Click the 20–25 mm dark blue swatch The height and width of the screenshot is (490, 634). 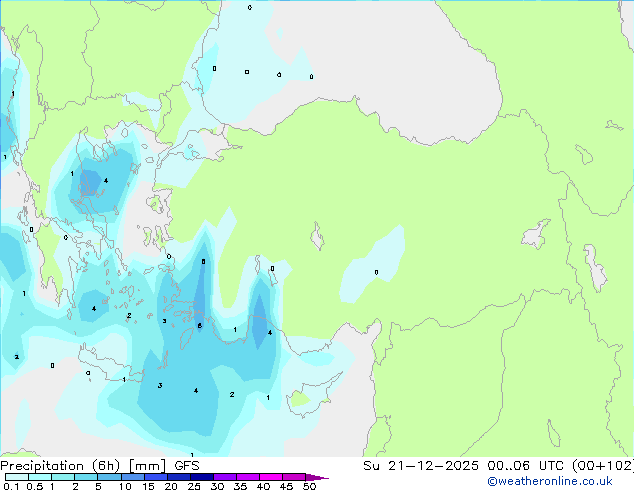(179, 477)
